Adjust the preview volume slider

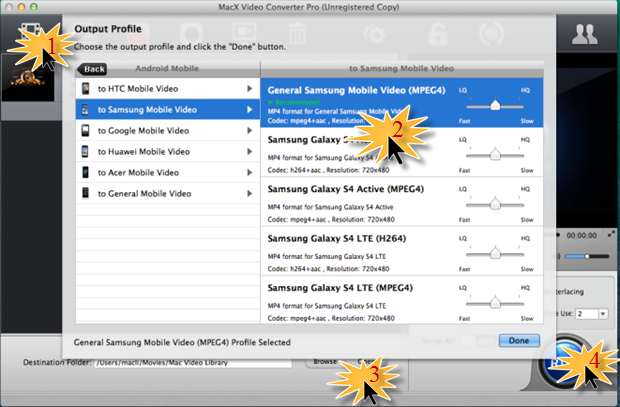click(x=587, y=256)
